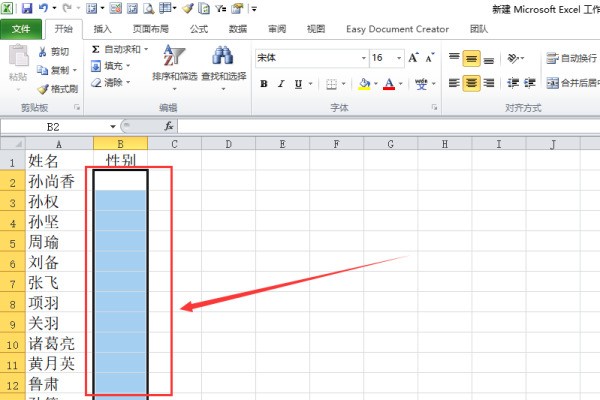Click the Clear eraser icon
Screen dimensions: 600x400
pyautogui.click(x=95, y=82)
